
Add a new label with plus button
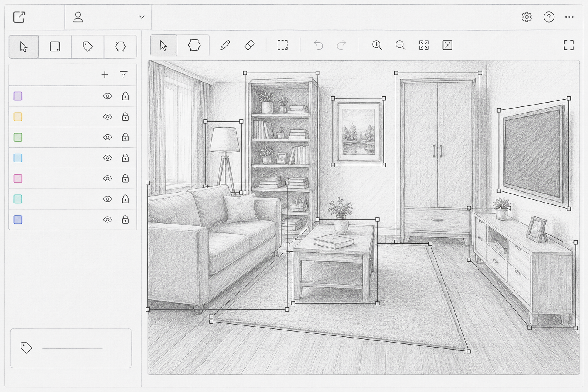point(105,75)
